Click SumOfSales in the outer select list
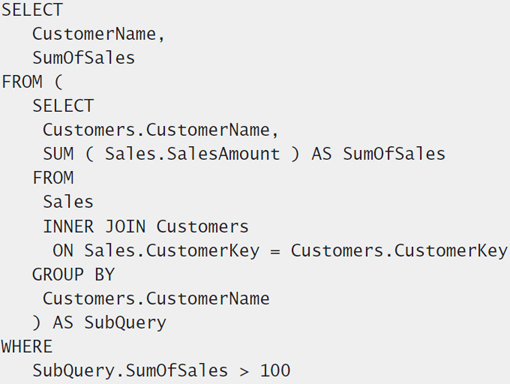510x384 pixels. [x=84, y=58]
